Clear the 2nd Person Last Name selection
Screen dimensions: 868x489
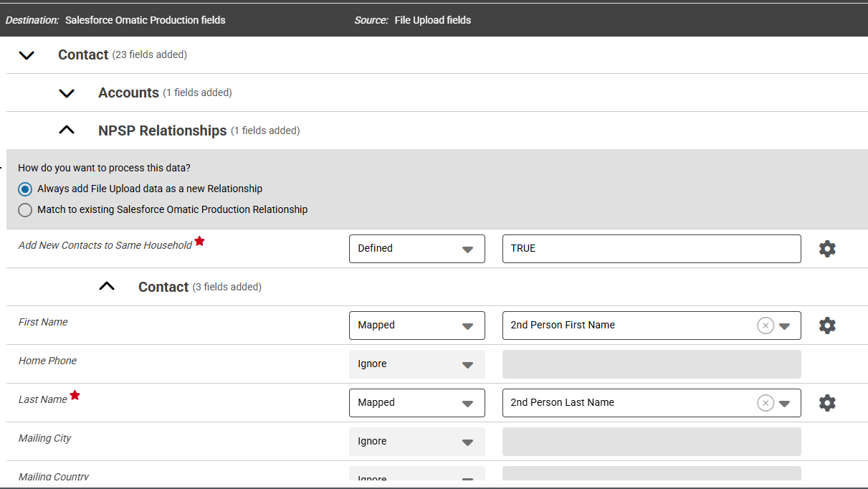[x=766, y=403]
